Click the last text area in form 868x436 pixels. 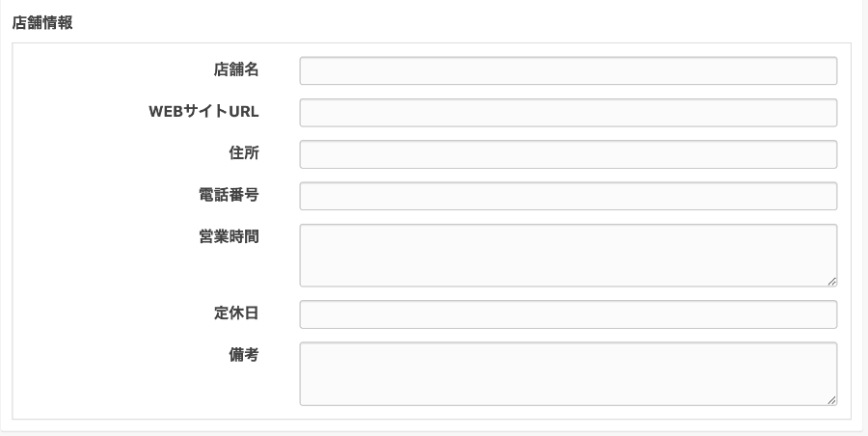(x=568, y=373)
